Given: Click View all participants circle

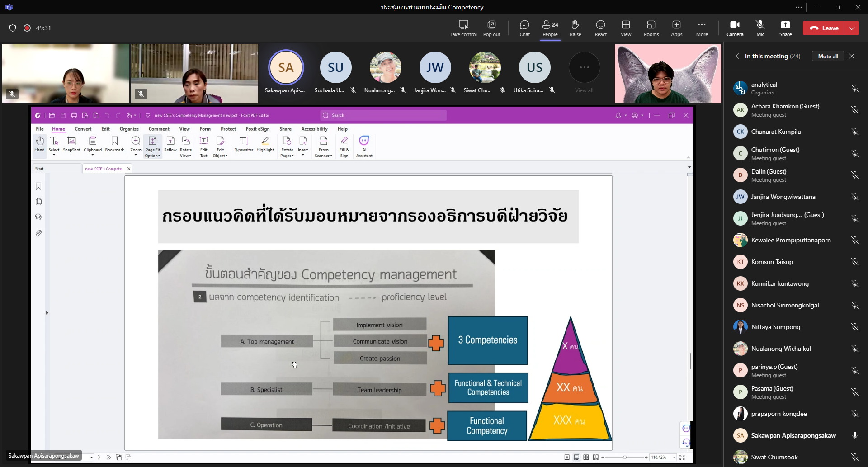Looking at the screenshot, I should pos(584,68).
